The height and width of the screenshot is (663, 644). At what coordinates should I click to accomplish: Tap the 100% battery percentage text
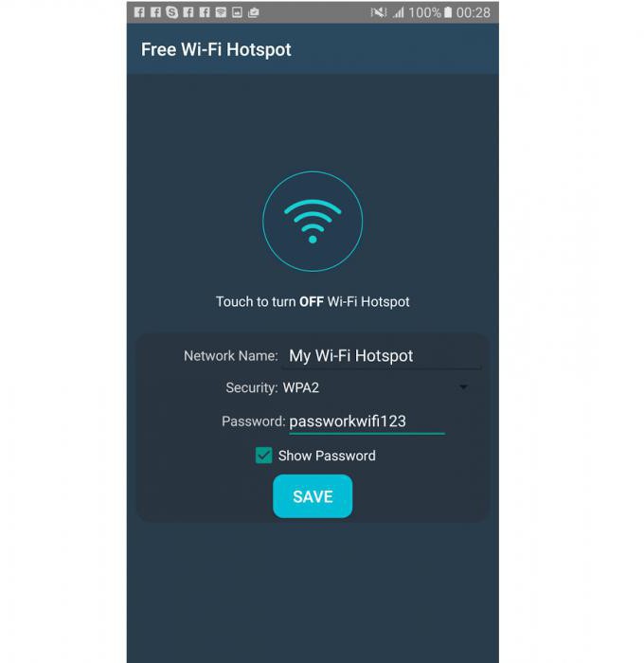(x=424, y=12)
